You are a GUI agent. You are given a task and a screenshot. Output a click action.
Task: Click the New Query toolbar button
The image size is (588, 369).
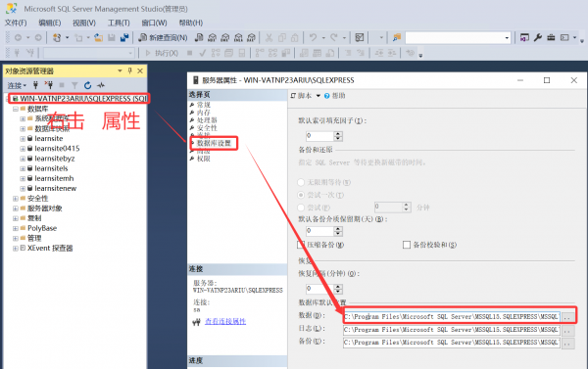[163, 37]
